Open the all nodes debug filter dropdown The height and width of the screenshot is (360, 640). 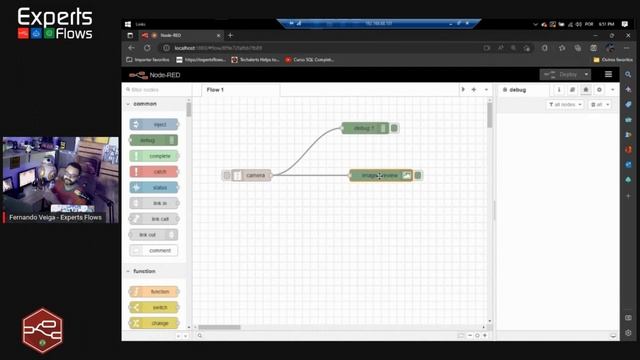click(x=565, y=104)
